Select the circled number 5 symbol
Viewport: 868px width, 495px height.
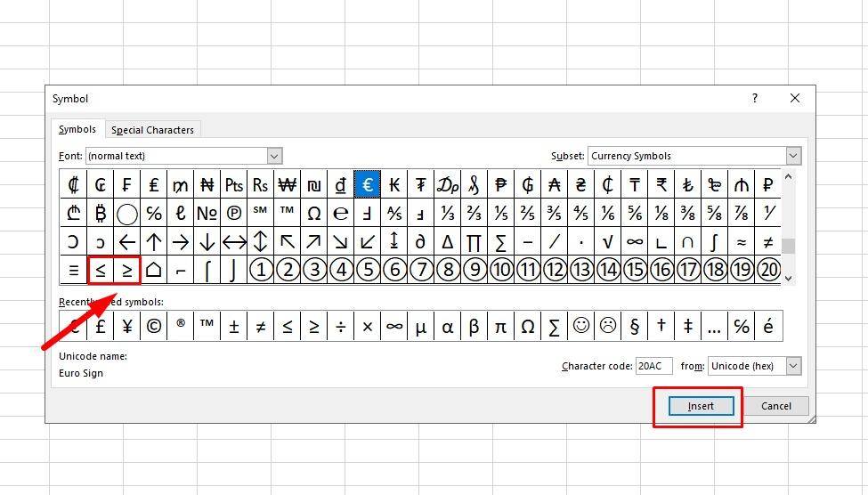(367, 270)
